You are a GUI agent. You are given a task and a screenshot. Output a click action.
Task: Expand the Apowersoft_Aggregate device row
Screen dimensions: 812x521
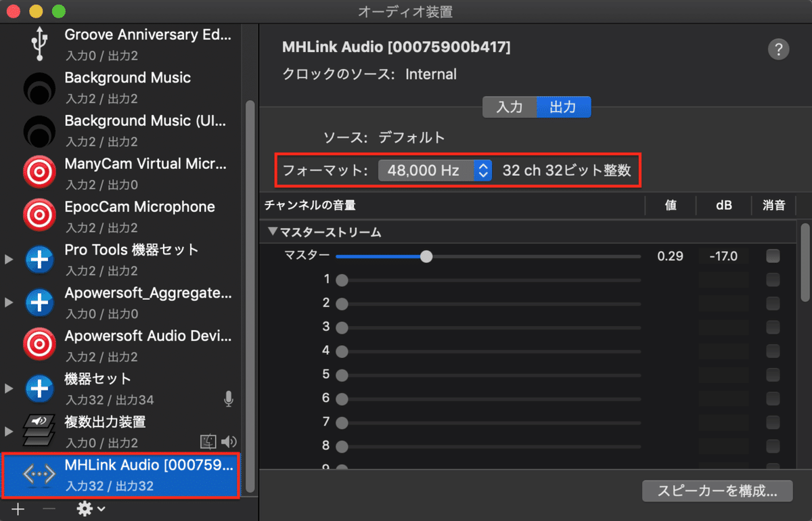pyautogui.click(x=9, y=302)
